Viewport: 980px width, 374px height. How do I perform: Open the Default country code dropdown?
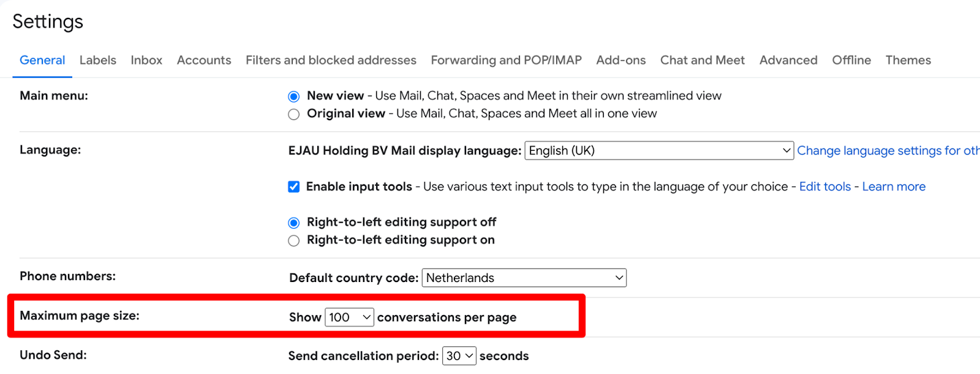[524, 278]
